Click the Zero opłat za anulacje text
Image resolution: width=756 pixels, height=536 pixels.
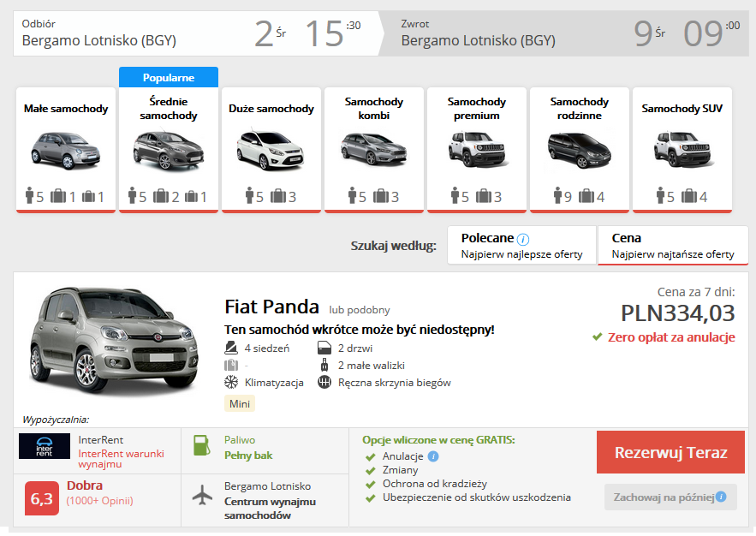point(671,337)
